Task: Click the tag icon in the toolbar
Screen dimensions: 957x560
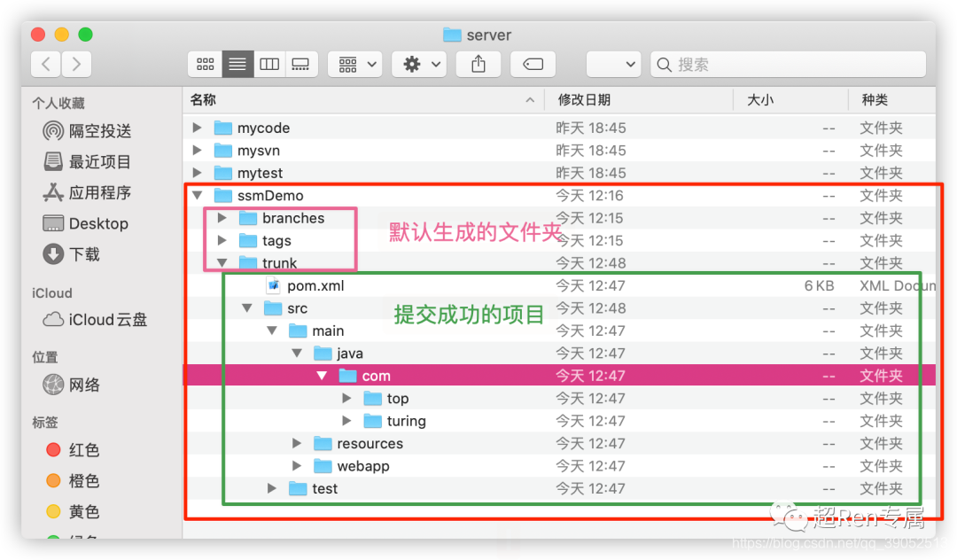Action: 533,63
